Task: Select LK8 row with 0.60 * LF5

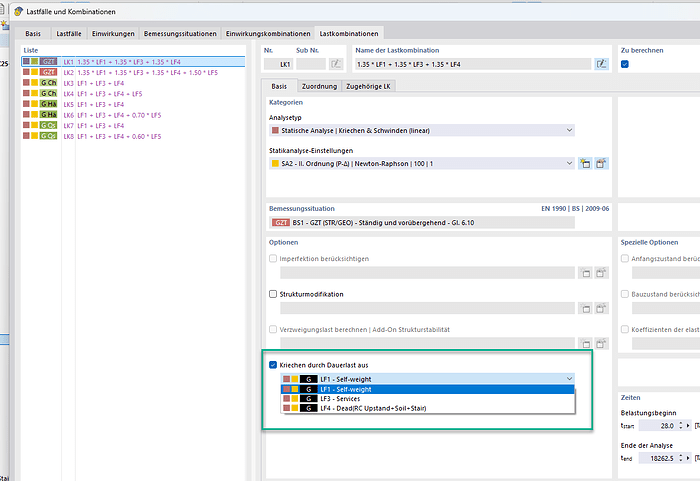Action: (133, 136)
